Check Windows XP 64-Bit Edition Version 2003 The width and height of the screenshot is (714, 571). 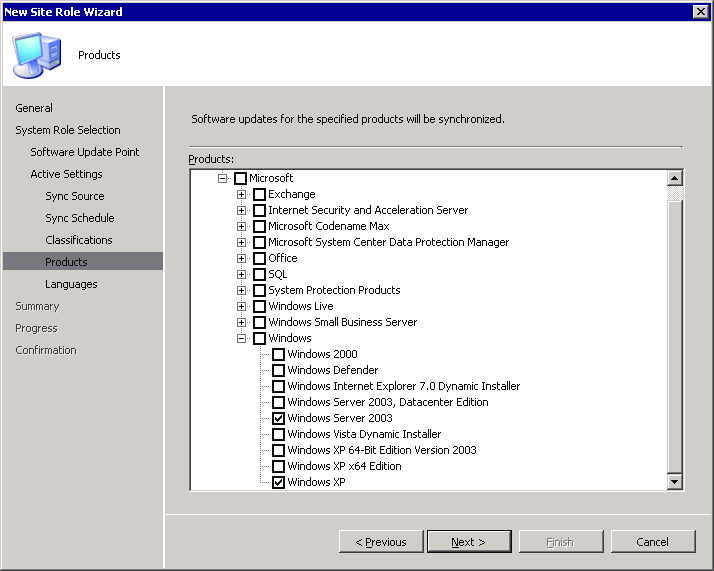[279, 450]
